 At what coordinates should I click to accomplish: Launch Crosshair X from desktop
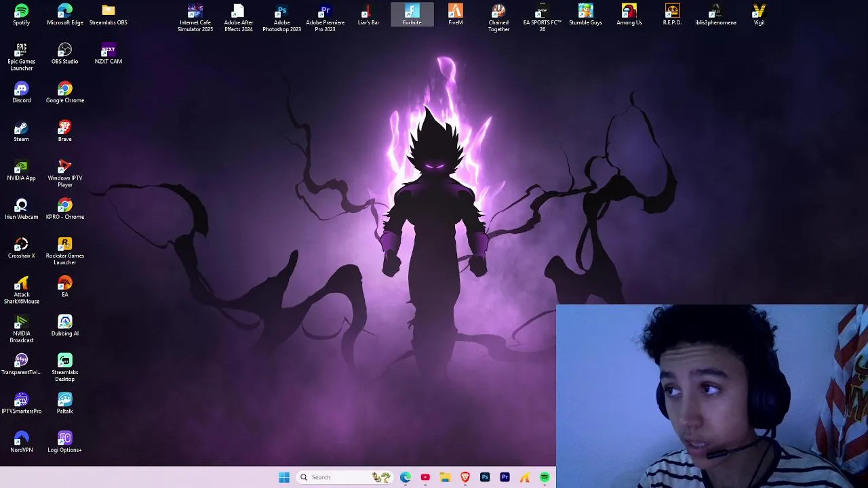(x=21, y=248)
